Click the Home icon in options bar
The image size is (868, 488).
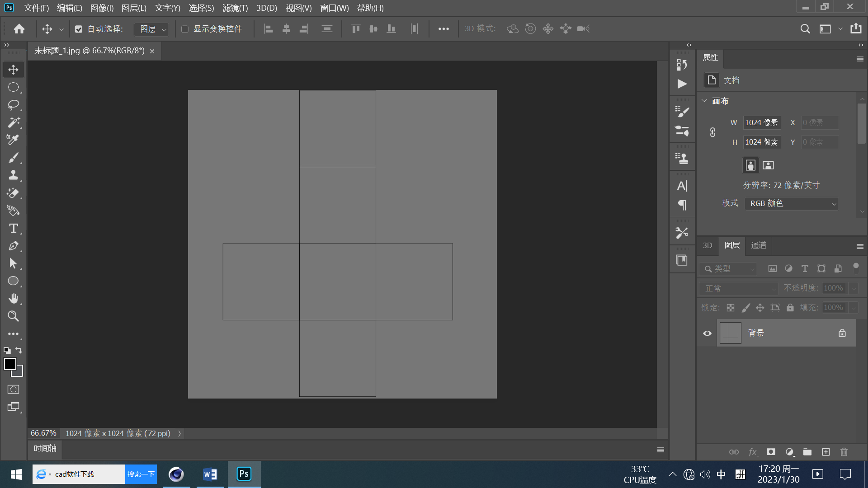[x=19, y=29]
